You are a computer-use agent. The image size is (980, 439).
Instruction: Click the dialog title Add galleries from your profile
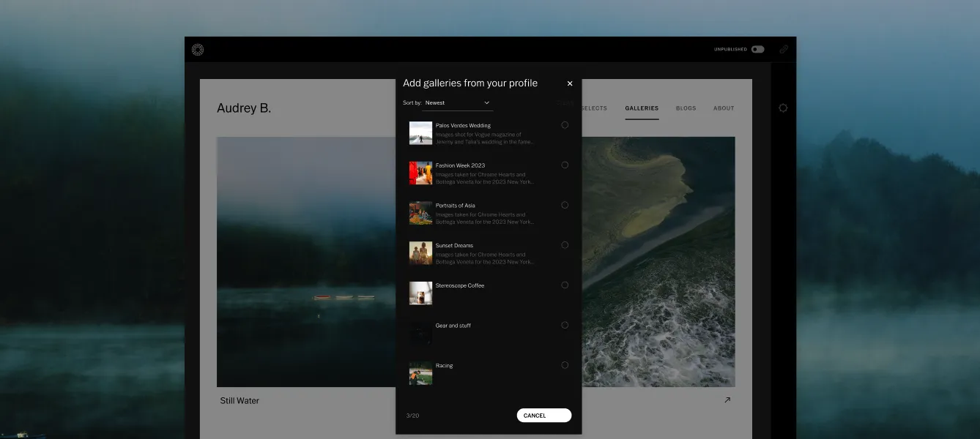click(470, 83)
